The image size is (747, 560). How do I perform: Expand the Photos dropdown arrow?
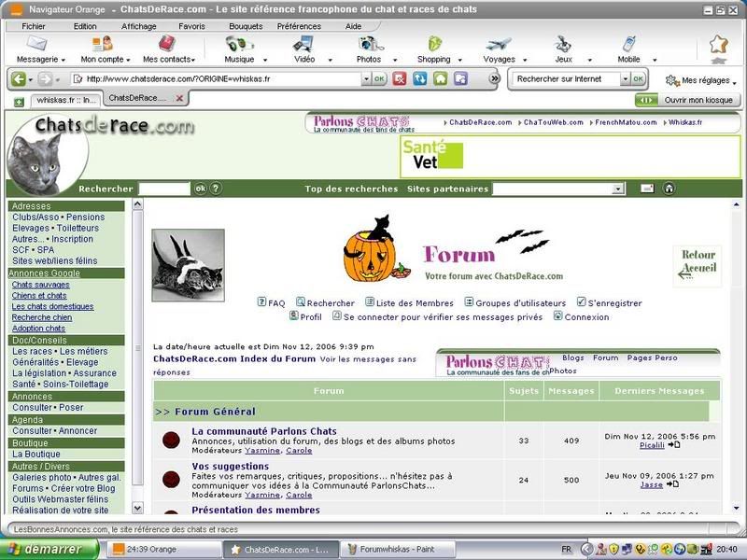tap(395, 61)
